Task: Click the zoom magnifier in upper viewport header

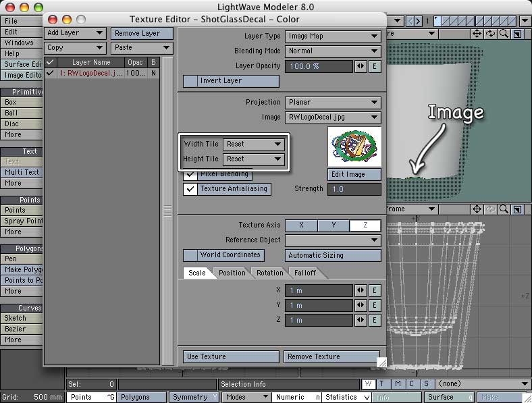Action: click(x=504, y=34)
